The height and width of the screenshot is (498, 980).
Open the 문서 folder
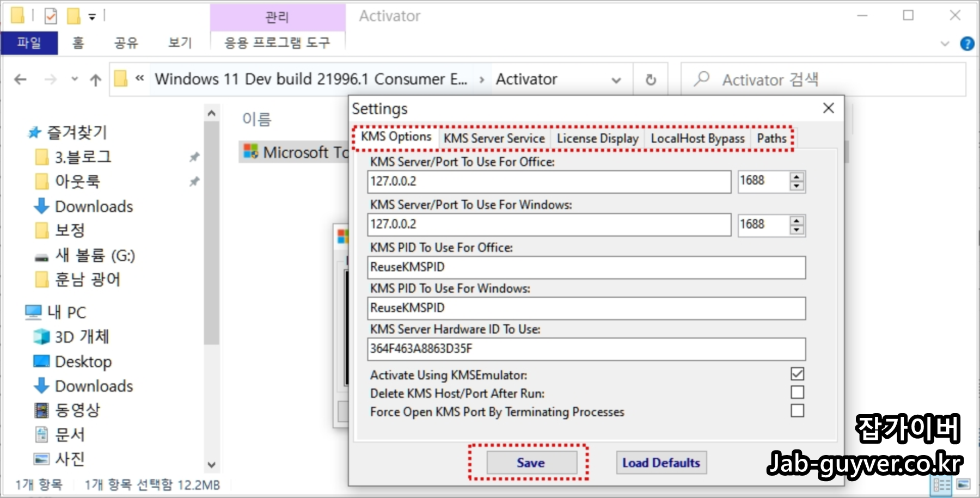click(x=70, y=434)
